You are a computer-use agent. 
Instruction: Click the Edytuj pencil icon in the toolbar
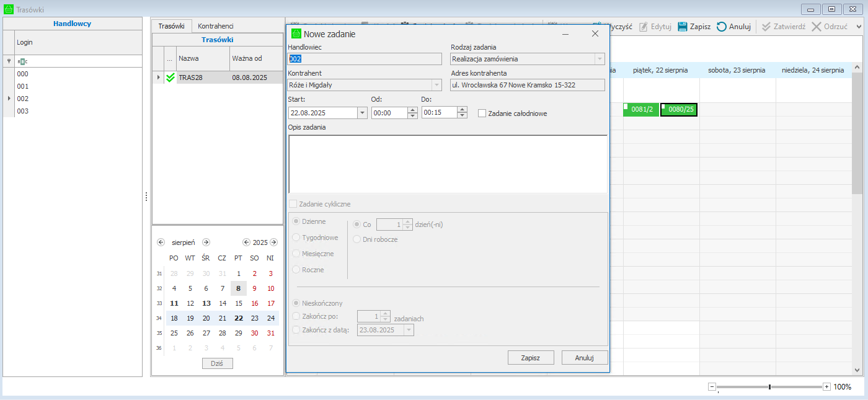click(x=644, y=27)
